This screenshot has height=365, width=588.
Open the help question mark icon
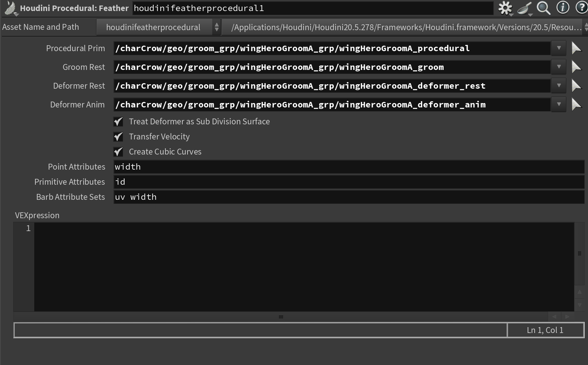[x=581, y=7]
